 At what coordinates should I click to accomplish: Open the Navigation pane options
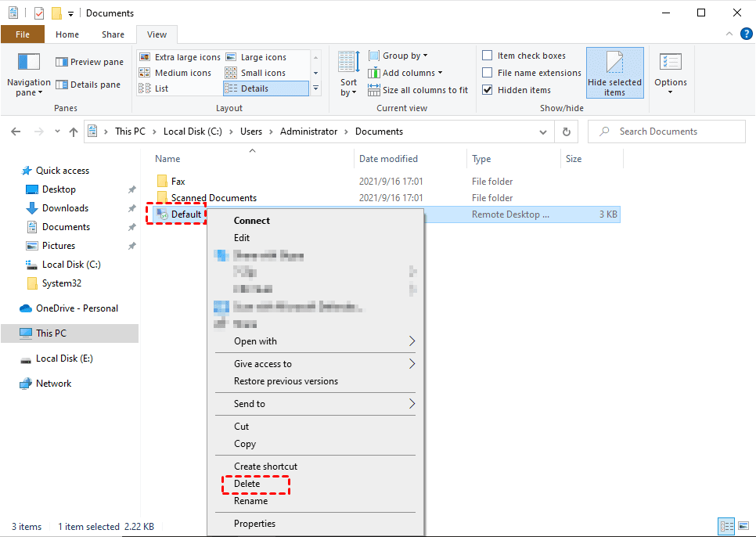click(x=28, y=74)
